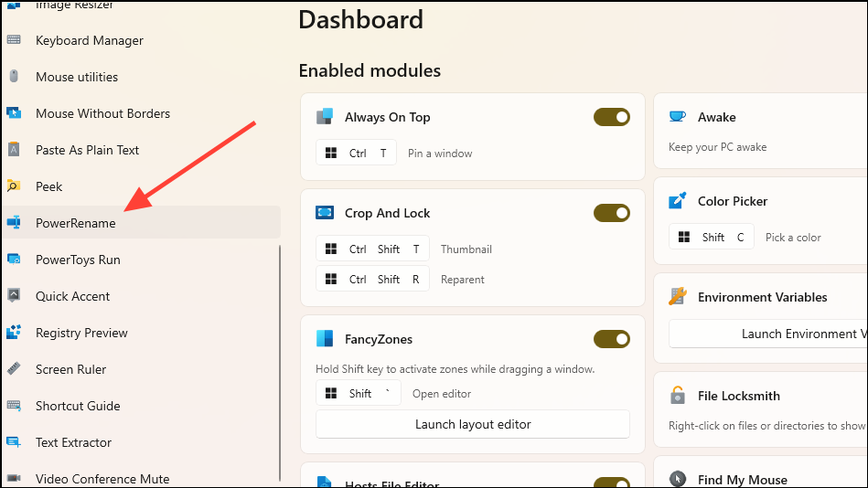868x488 pixels.
Task: Click the Crop And Lock module icon
Action: [x=325, y=212]
